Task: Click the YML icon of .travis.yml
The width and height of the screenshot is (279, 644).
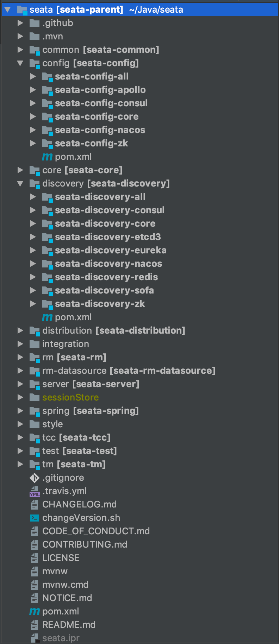Action: (x=35, y=492)
